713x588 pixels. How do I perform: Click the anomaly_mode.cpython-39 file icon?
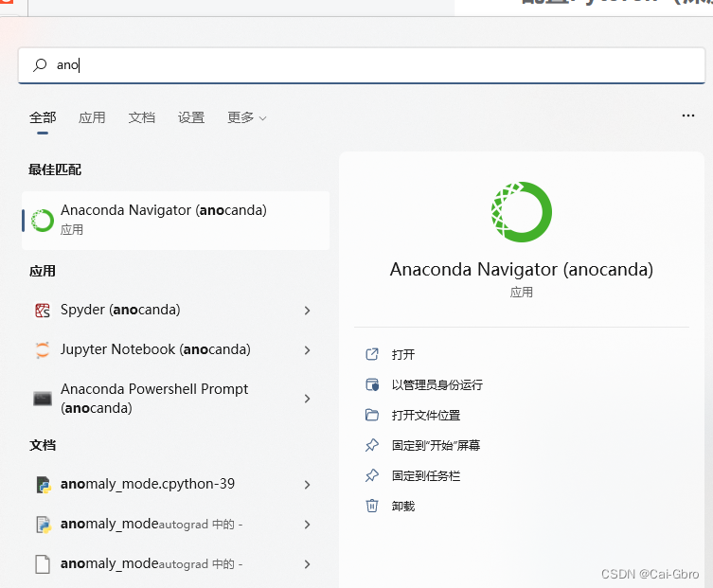tap(43, 485)
